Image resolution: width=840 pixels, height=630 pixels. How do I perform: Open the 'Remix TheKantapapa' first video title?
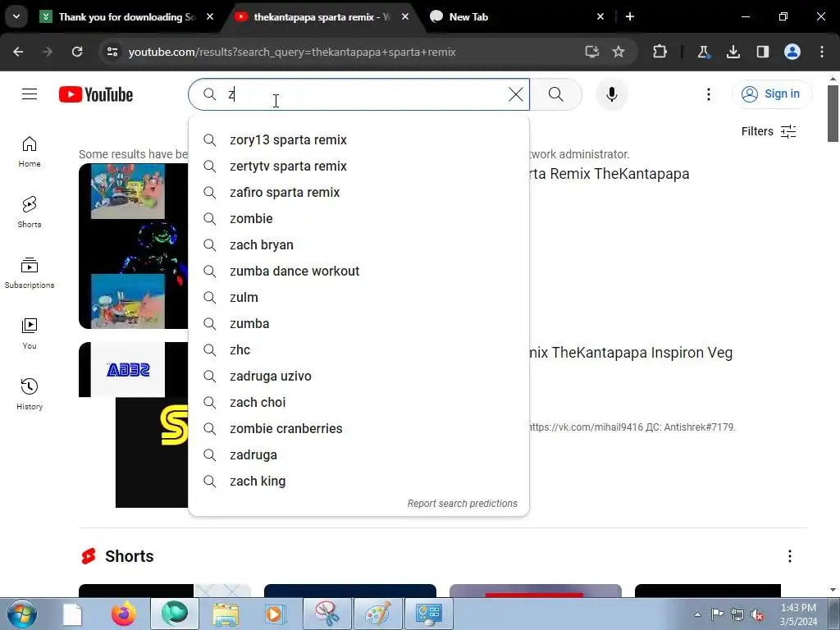point(609,174)
